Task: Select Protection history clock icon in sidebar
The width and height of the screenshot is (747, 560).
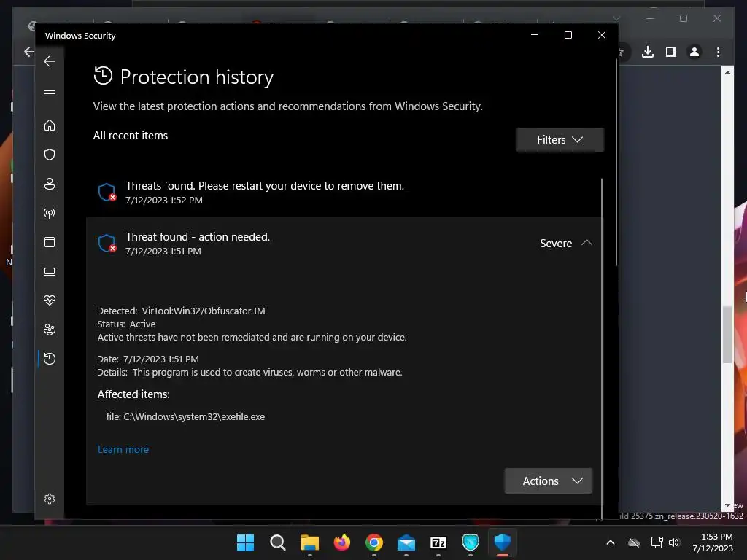Action: pos(50,359)
